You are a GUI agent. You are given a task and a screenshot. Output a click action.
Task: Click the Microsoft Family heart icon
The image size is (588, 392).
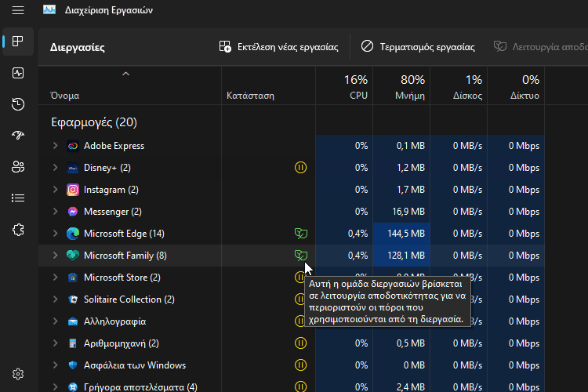73,256
